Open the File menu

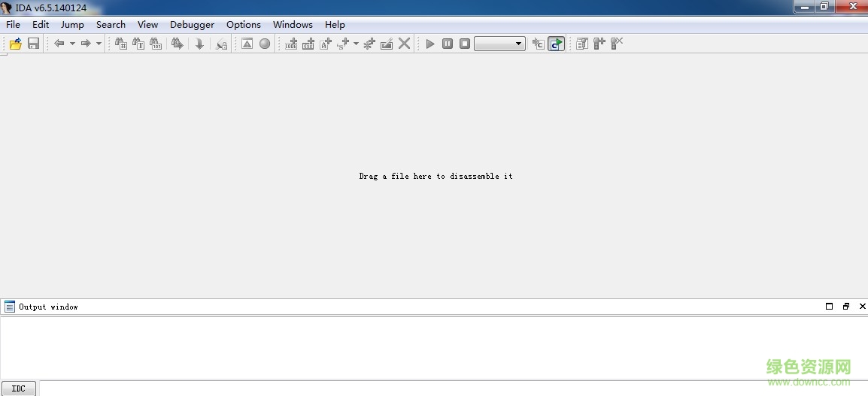[x=13, y=24]
